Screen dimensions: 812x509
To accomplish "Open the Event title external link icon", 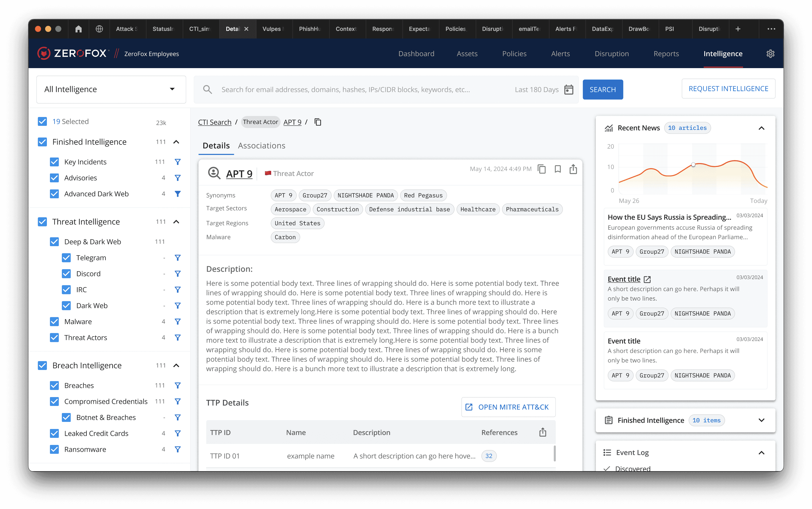I will pos(647,279).
